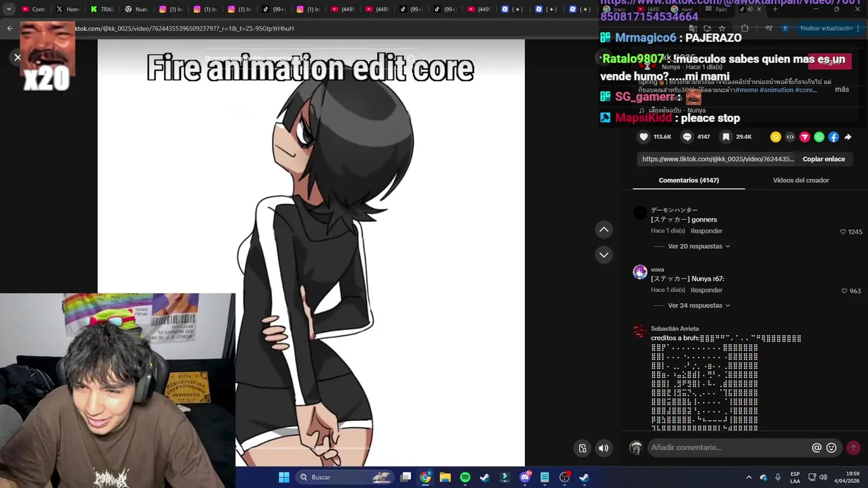868x488 pixels.
Task: Toggle the auto-scroll icon next to volume
Action: (583, 448)
